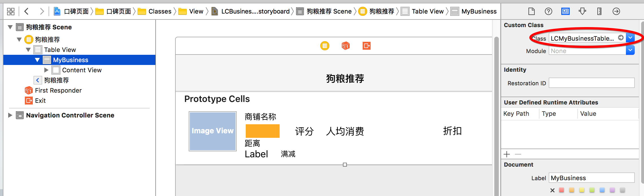Collapse the MyBusiness cell in outline
This screenshot has width=644, height=196.
37,60
